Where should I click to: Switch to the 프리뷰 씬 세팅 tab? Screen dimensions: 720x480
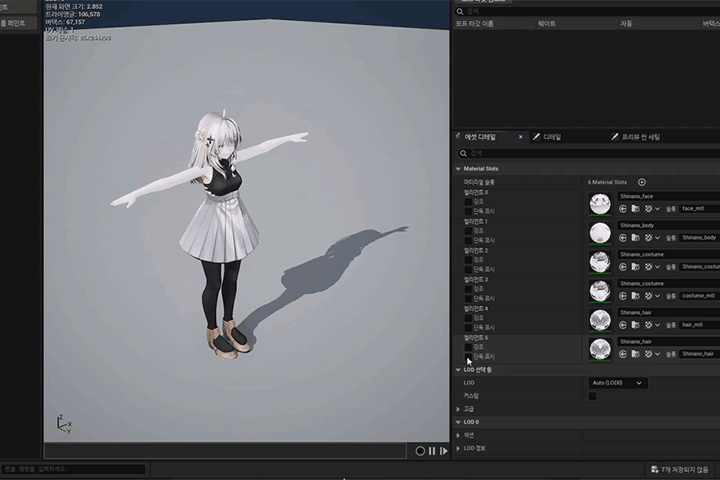pos(641,137)
